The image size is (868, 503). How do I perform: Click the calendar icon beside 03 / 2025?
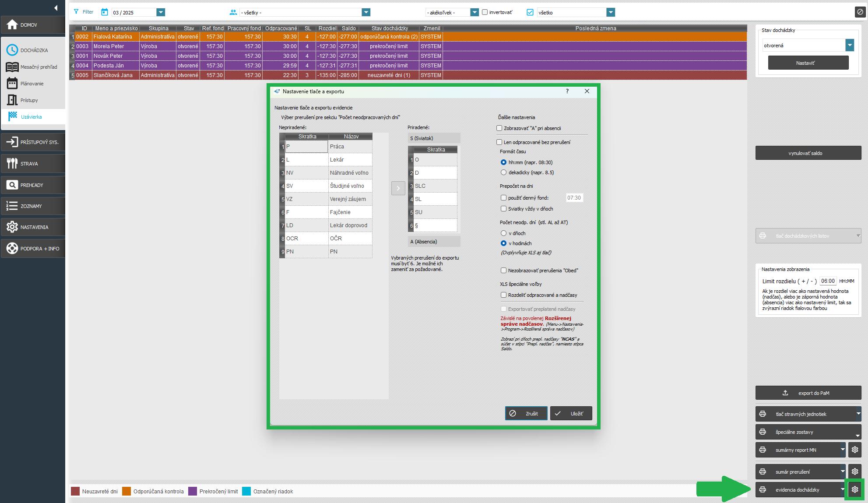104,12
